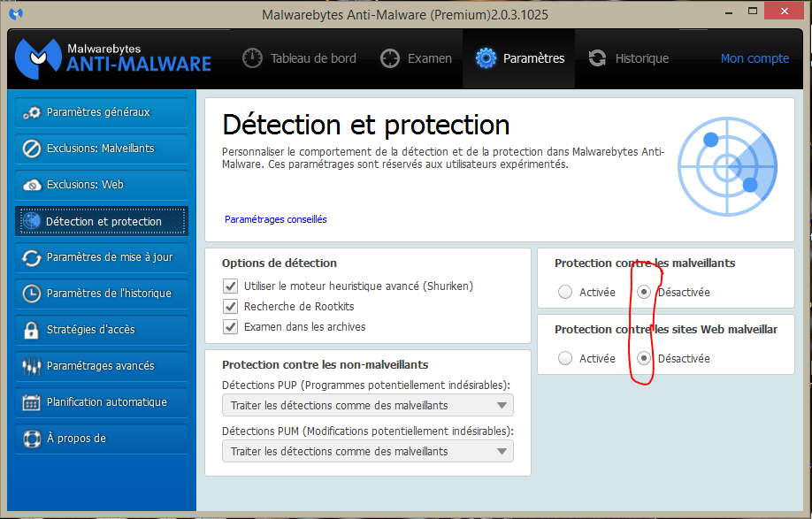Click the gears icon beside Paramètres généraux
The image size is (812, 519).
(32, 112)
